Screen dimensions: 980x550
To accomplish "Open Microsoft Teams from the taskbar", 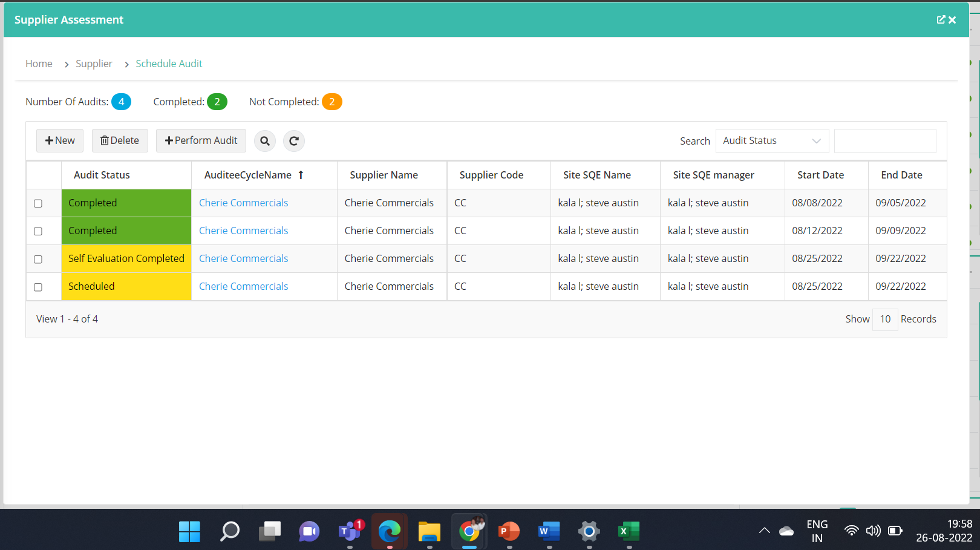I will click(x=350, y=532).
